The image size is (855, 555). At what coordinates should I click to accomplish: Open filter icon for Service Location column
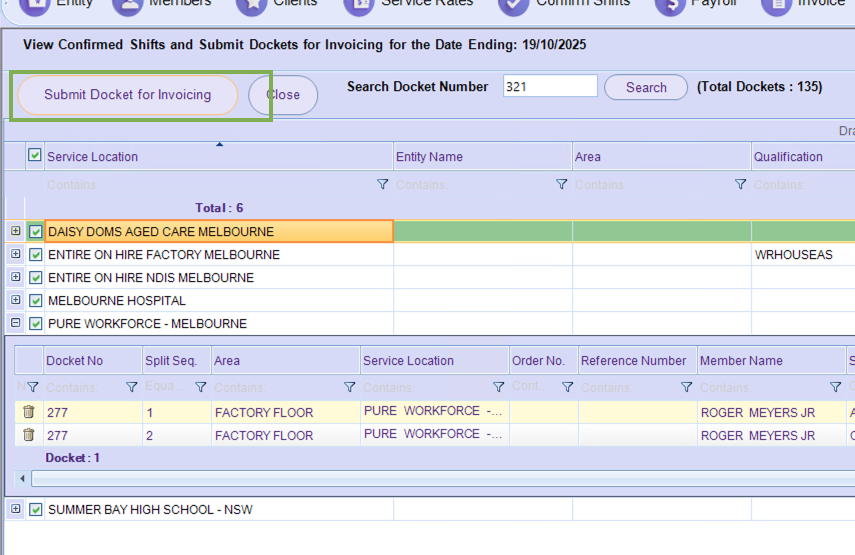click(382, 185)
